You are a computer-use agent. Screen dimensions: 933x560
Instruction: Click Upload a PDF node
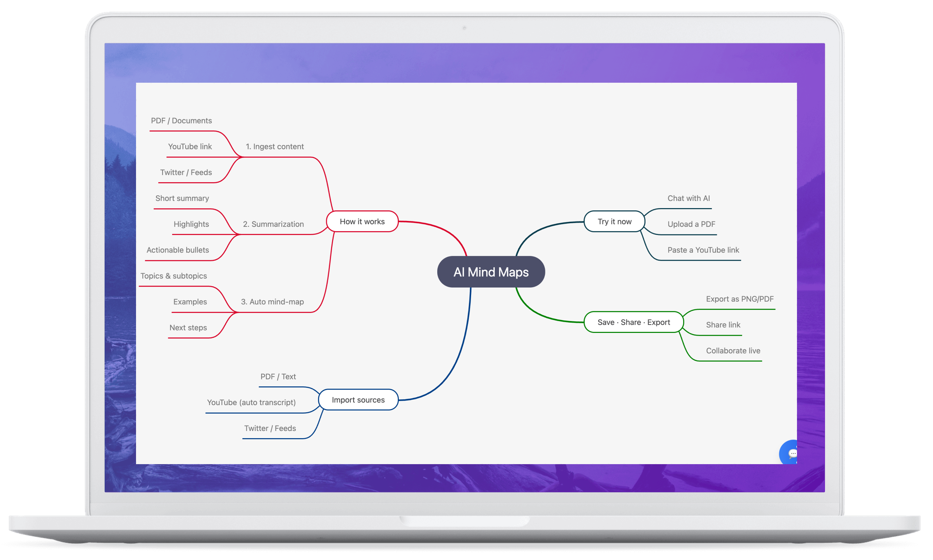691,224
